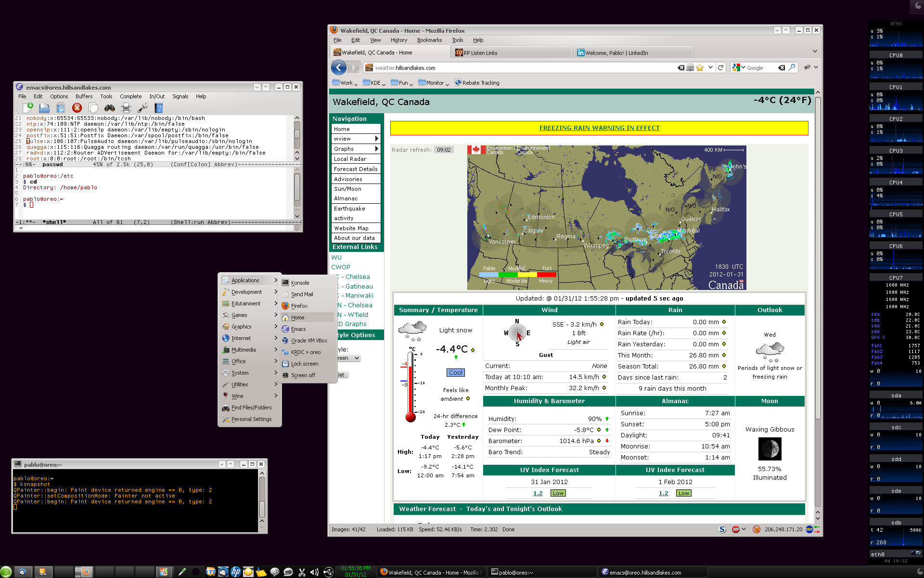Click the bookmark star in address bar
Screen dimensions: 924x578
pyautogui.click(x=700, y=68)
